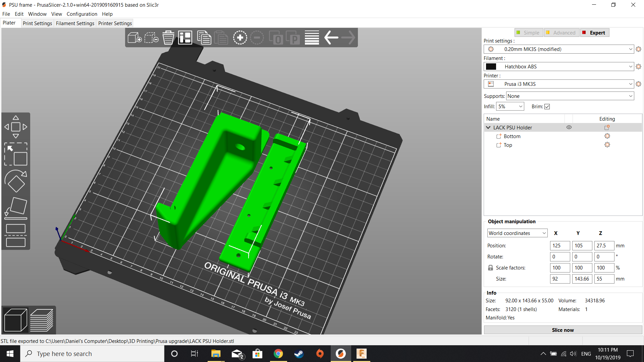
Task: Switch to Filament Settings tab
Action: point(75,23)
